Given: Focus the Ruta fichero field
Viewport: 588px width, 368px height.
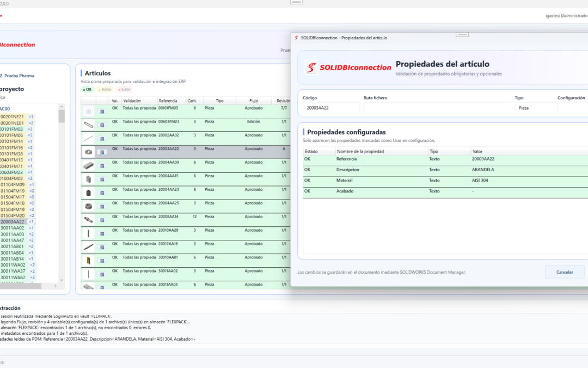Looking at the screenshot, I should coord(437,108).
